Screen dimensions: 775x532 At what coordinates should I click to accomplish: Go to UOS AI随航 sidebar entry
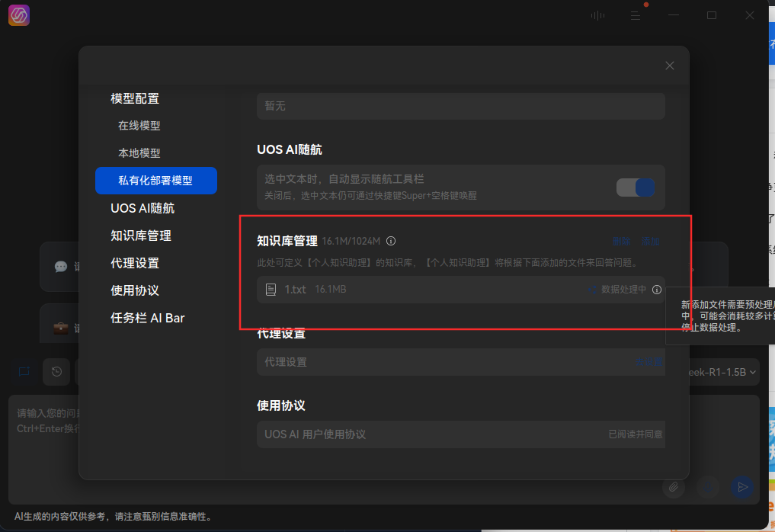(x=143, y=208)
